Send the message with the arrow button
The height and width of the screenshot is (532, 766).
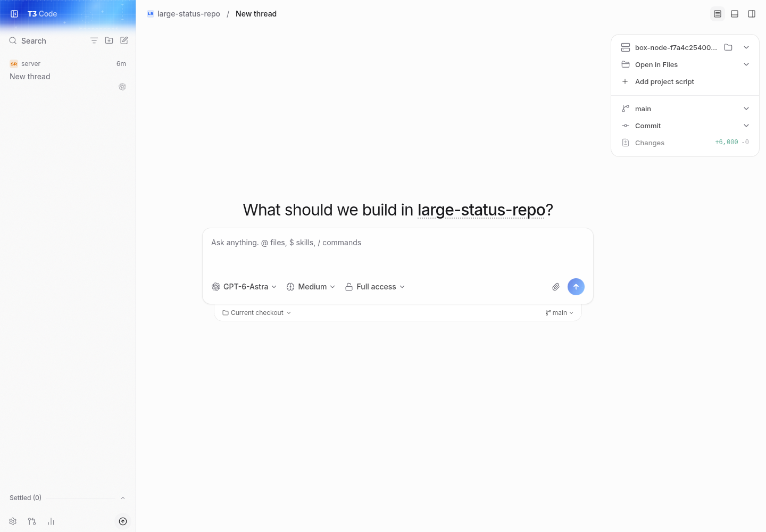click(x=576, y=287)
